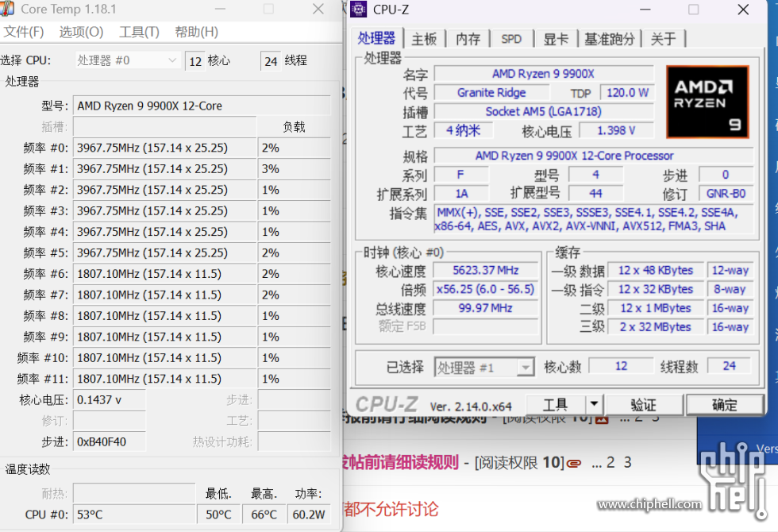Switch to the 处理器 tab in CPU-Z
The height and width of the screenshot is (532, 778).
click(x=376, y=38)
